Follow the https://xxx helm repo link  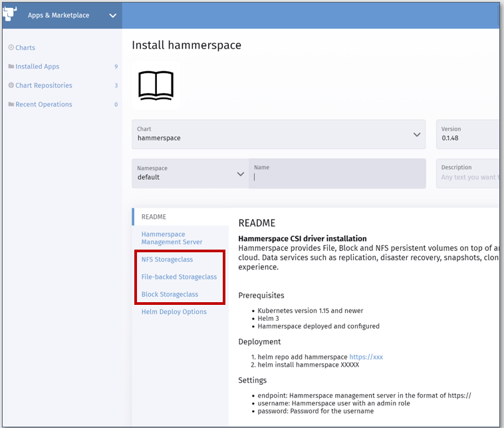[x=366, y=357]
